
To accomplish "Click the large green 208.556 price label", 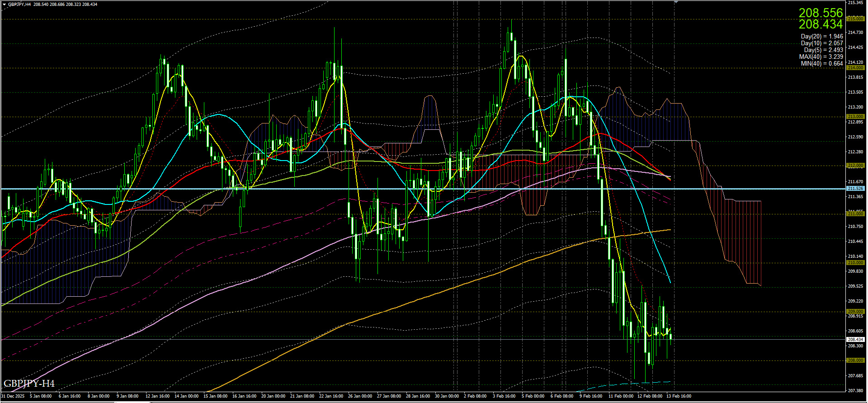I will click(821, 13).
